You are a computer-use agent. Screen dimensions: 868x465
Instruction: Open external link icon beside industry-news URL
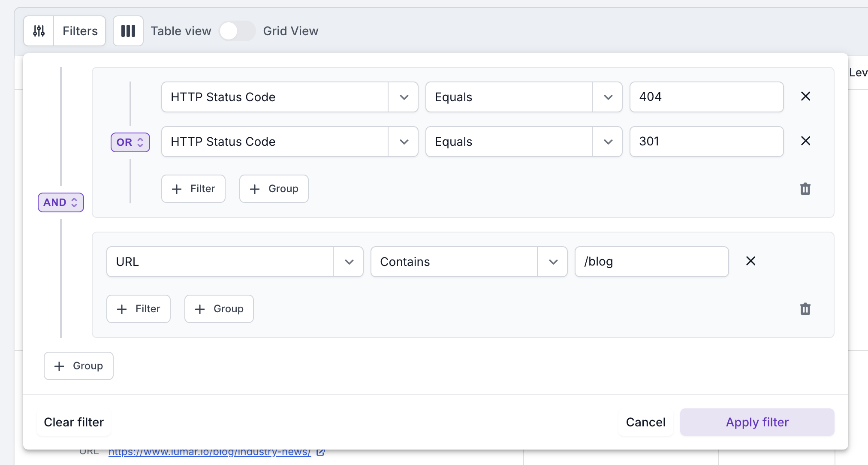[x=320, y=452]
